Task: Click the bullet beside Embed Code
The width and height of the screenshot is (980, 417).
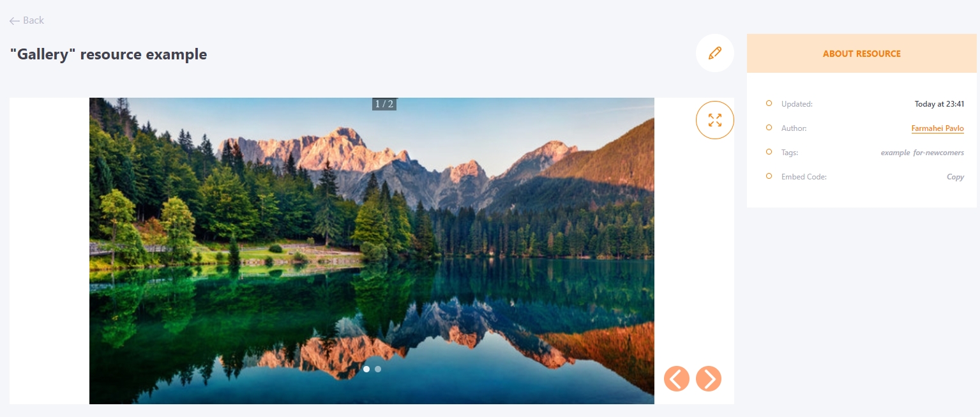Action: click(769, 176)
